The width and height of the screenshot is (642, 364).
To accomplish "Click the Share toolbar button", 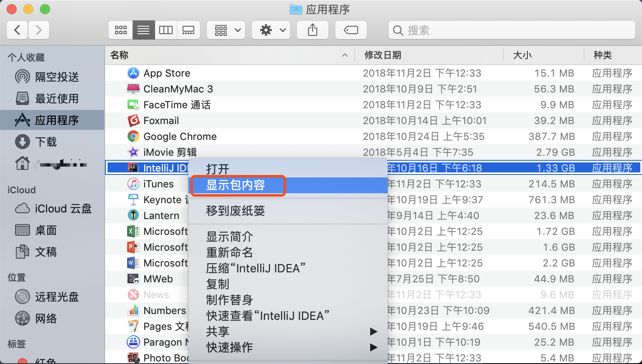I will click(313, 30).
